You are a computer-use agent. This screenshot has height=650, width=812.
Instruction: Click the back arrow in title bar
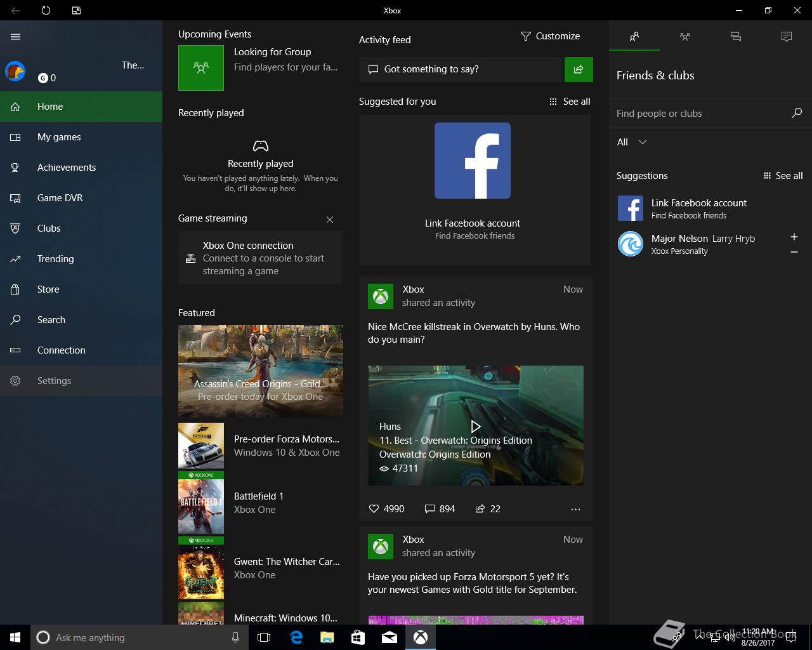(16, 10)
